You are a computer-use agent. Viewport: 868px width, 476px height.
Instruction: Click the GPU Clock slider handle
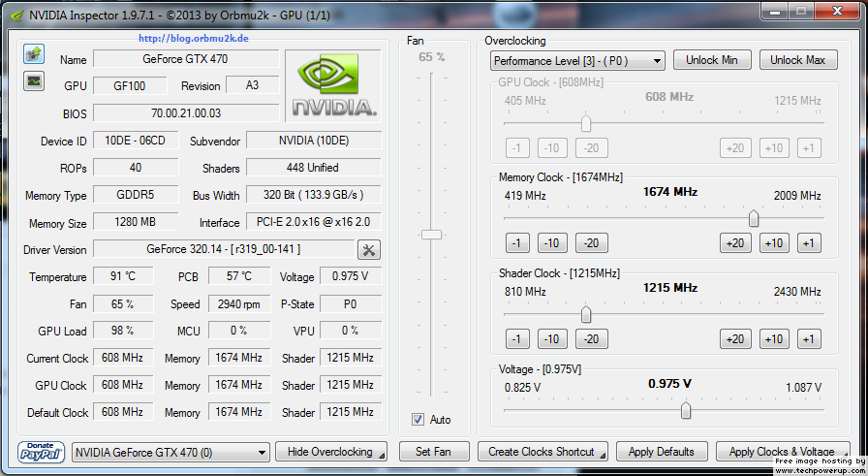pos(586,122)
